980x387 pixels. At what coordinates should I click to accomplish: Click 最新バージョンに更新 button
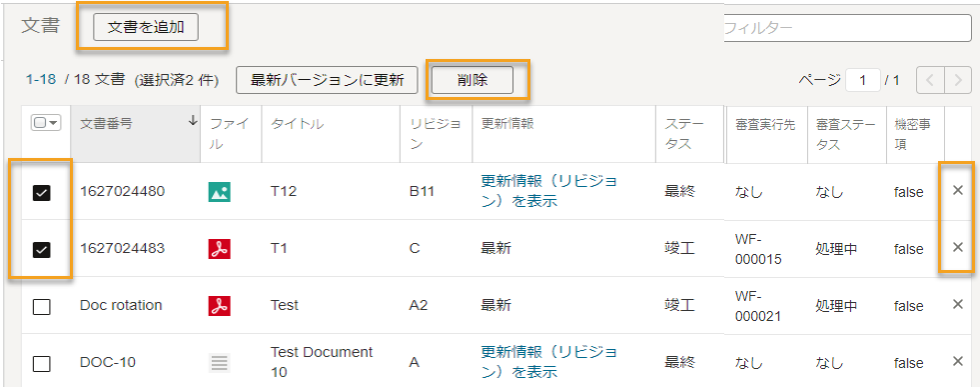click(327, 81)
